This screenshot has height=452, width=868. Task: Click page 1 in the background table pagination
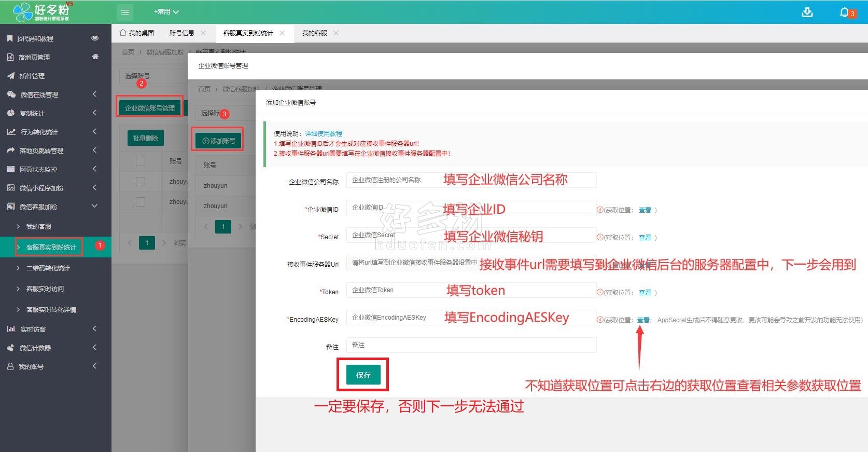pyautogui.click(x=147, y=242)
